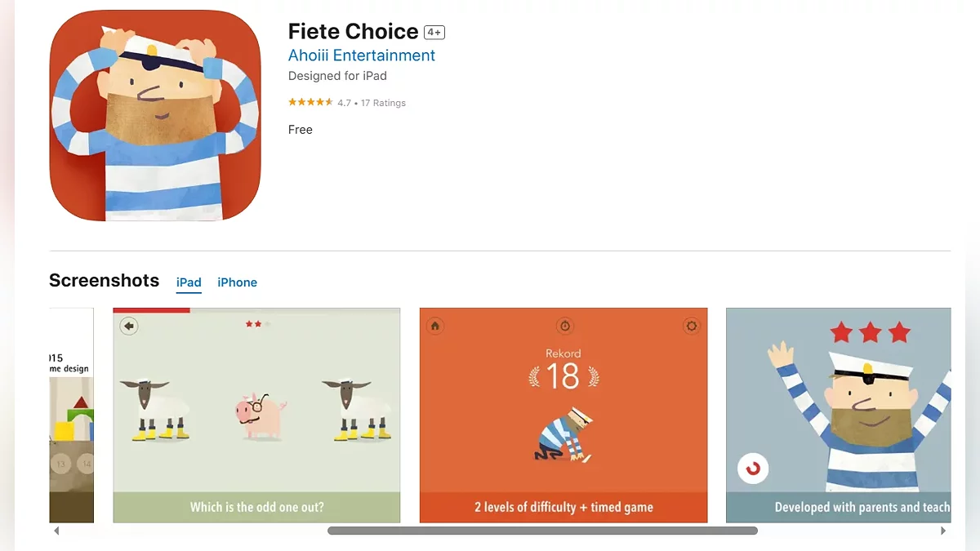Switch to the iPhone screenshots tab
Image resolution: width=980 pixels, height=551 pixels.
pyautogui.click(x=237, y=282)
